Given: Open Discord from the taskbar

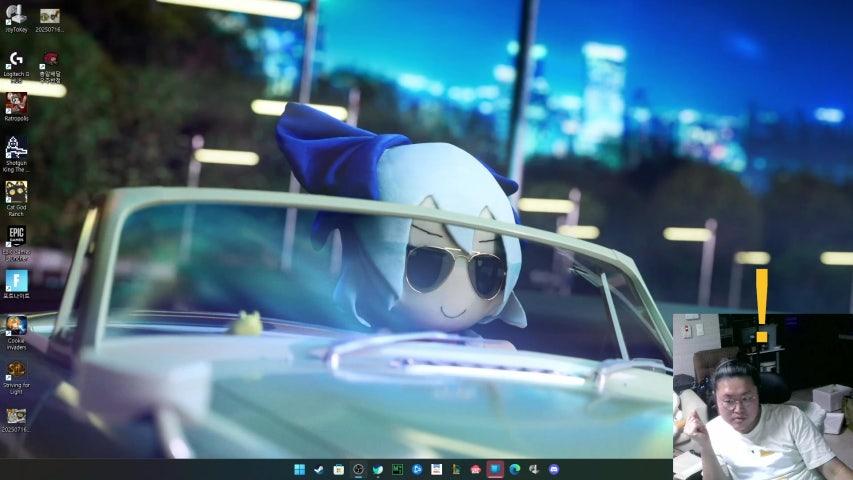Looking at the screenshot, I should pyautogui.click(x=554, y=469).
